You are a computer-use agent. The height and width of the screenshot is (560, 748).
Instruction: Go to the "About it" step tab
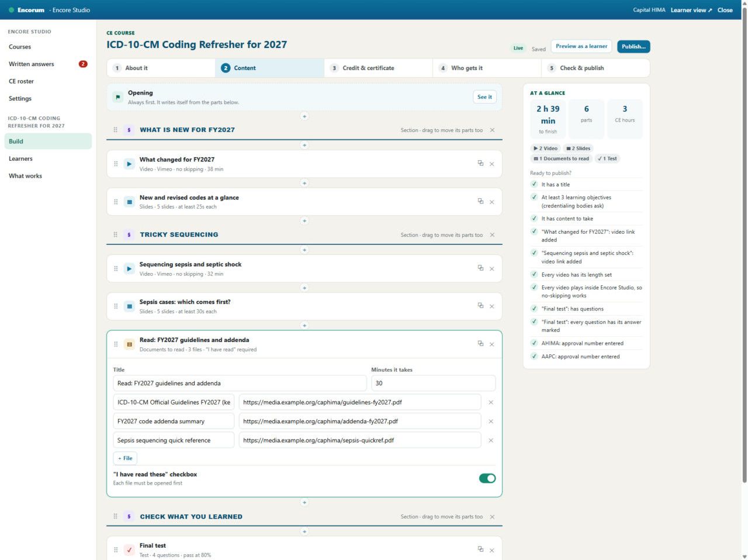tap(161, 68)
